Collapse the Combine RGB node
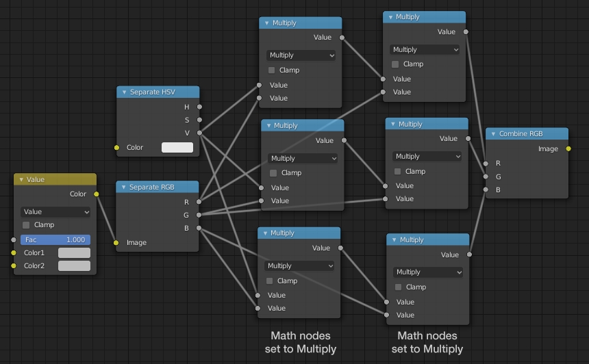Image resolution: width=589 pixels, height=364 pixels. pyautogui.click(x=493, y=134)
